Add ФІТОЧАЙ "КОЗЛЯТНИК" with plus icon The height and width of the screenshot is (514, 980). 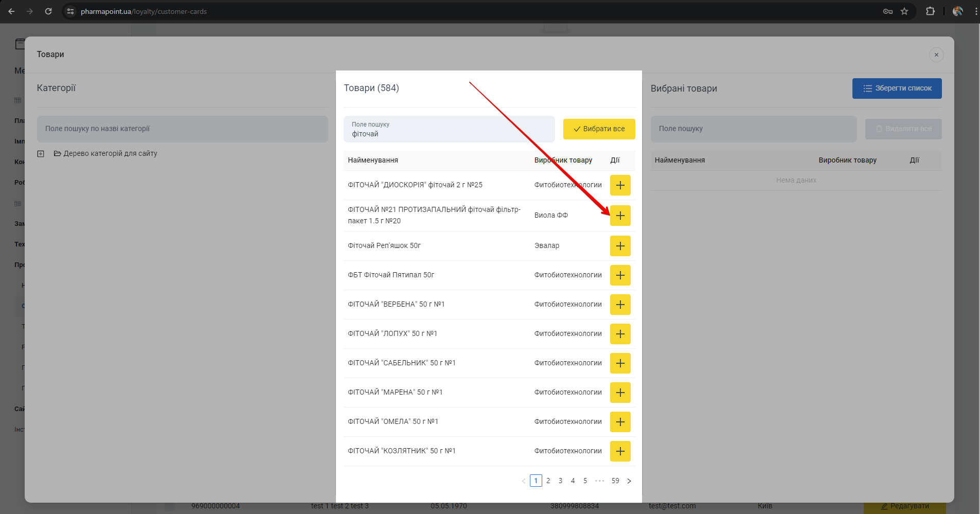(620, 451)
